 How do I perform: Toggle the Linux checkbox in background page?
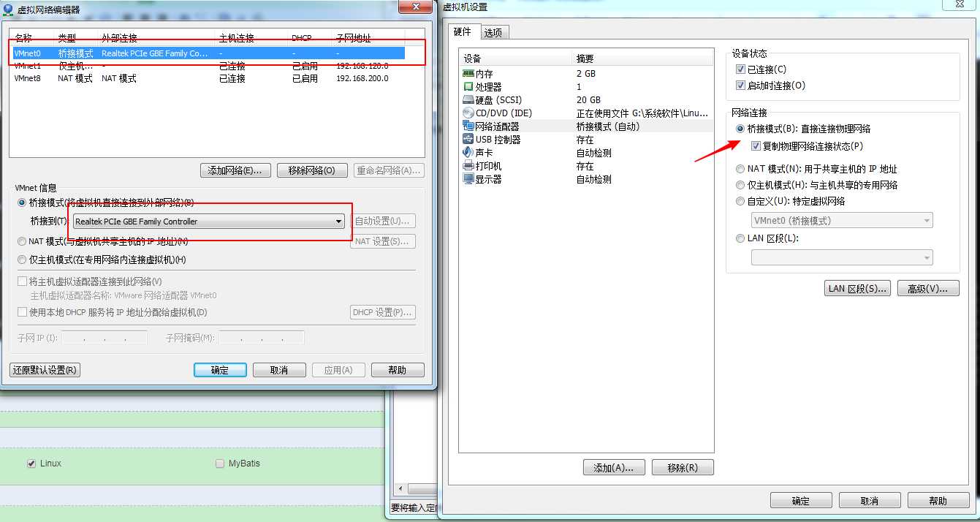coord(31,464)
